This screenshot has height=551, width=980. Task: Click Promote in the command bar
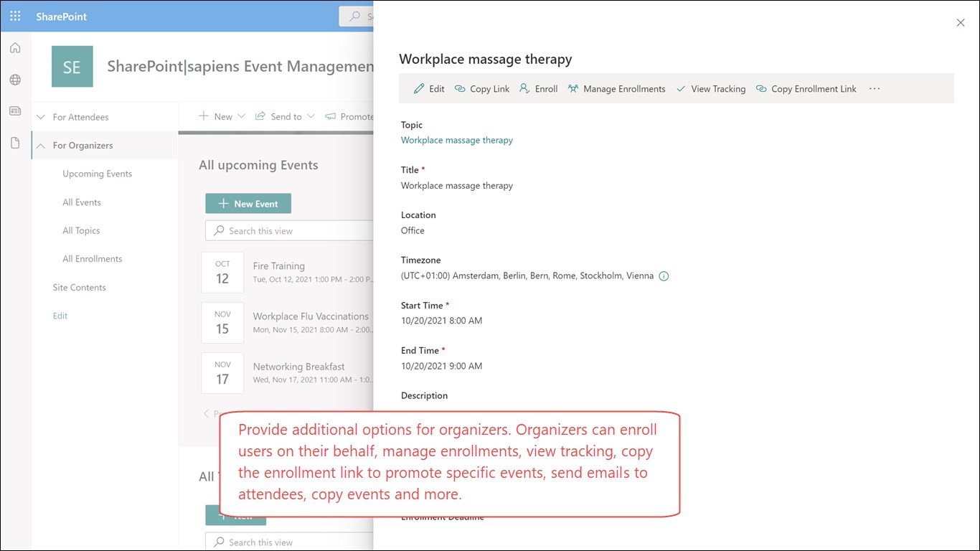click(x=349, y=116)
